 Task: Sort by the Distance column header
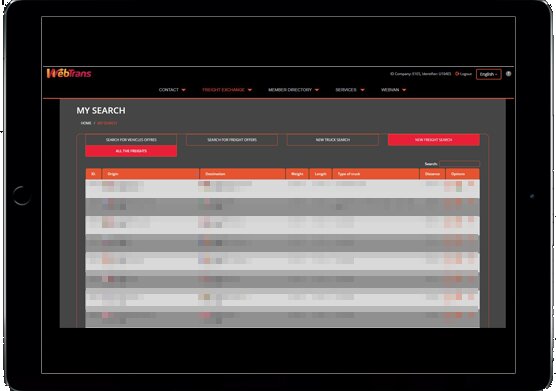click(432, 174)
